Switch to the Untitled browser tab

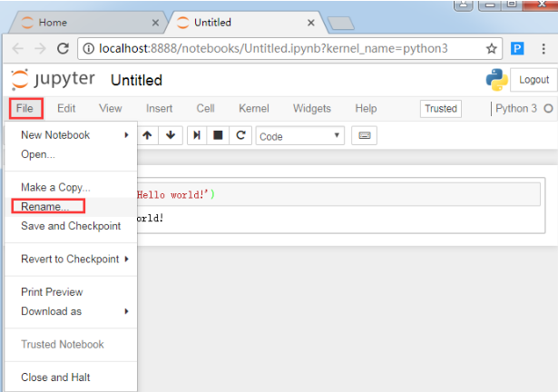246,23
